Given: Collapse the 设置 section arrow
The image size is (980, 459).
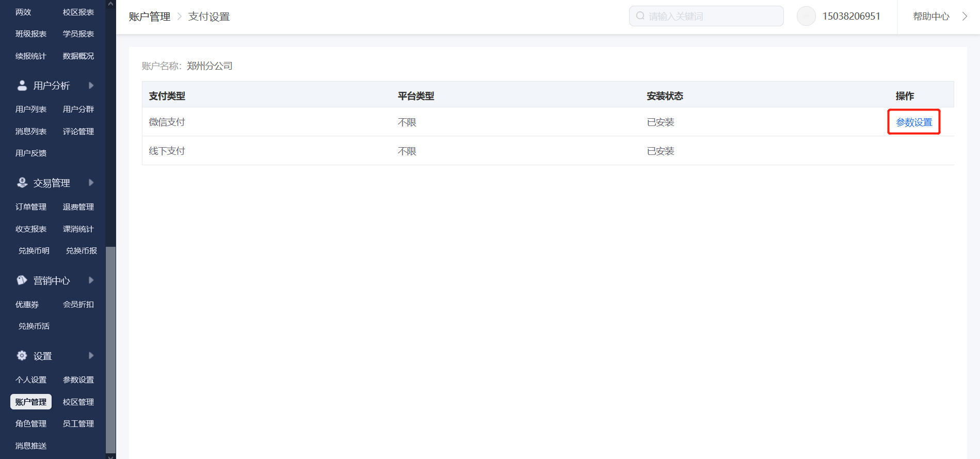Looking at the screenshot, I should click(91, 356).
